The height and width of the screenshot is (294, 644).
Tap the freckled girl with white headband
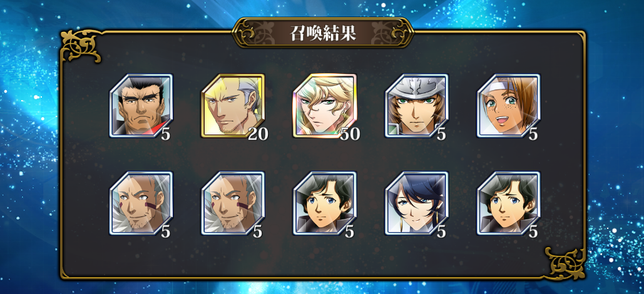click(508, 106)
